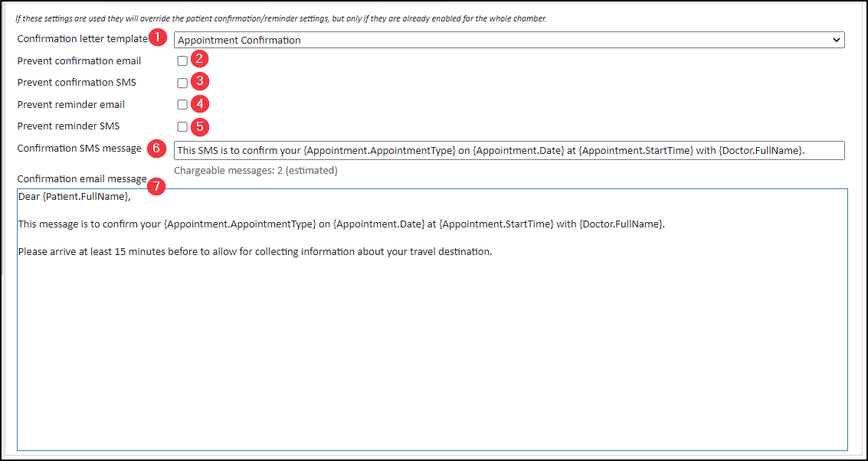This screenshot has width=868, height=461.
Task: Click the red number 4 badge
Action: 199,103
